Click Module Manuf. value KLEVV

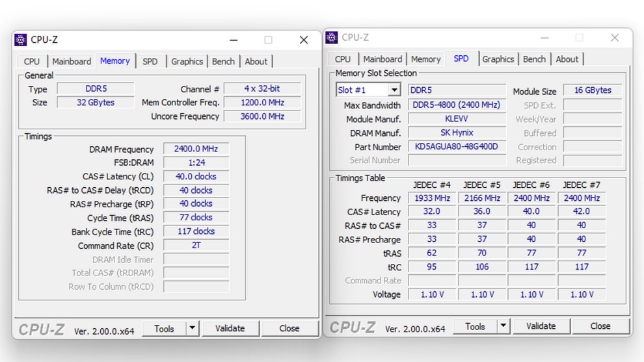coord(457,119)
